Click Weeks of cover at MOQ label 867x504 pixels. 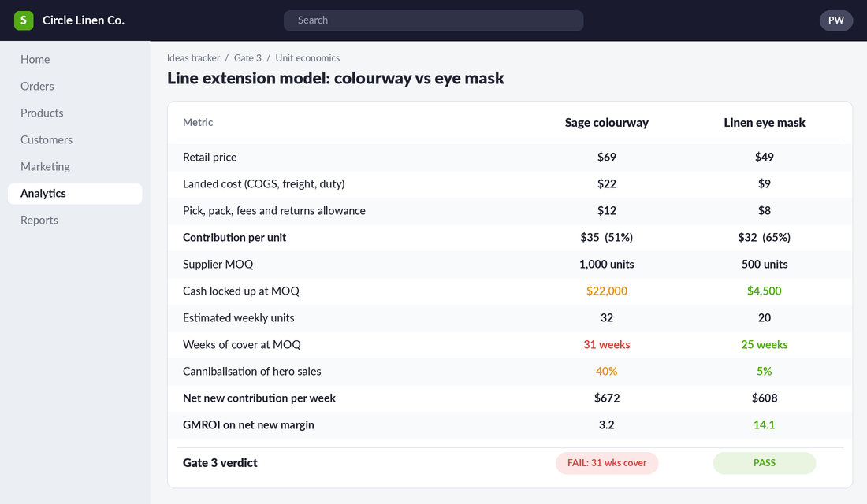pos(242,345)
